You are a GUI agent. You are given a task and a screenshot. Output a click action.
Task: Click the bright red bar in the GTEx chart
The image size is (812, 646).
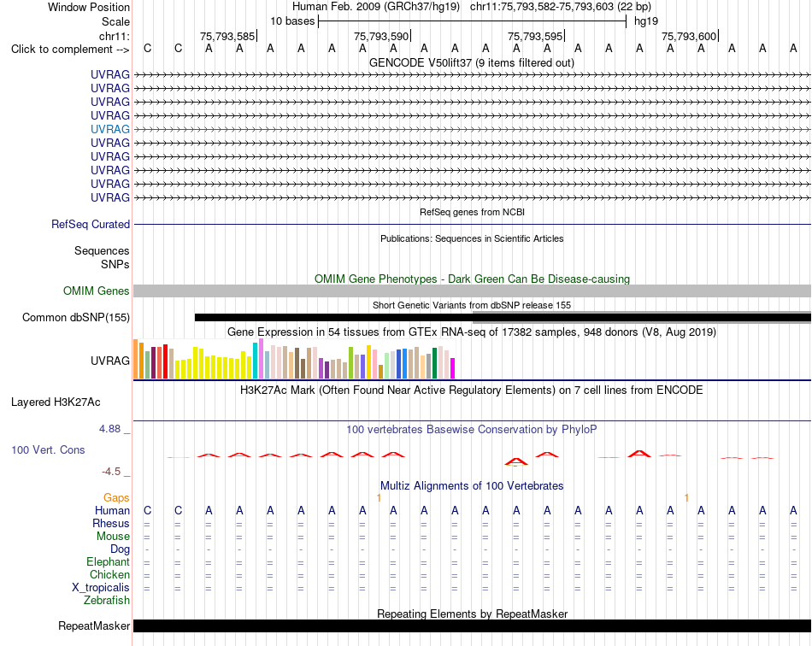coord(165,361)
